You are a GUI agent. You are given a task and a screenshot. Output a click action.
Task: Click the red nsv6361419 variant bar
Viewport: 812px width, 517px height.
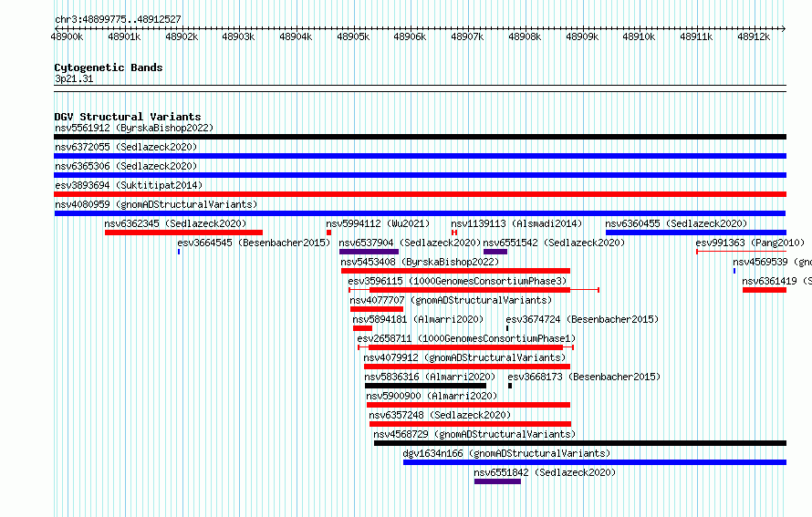[x=765, y=290]
